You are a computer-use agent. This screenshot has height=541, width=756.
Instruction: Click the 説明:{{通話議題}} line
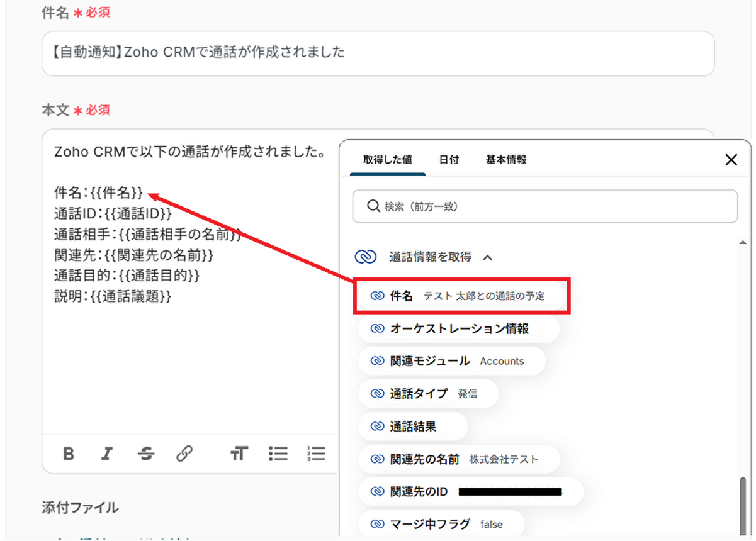pos(113,296)
